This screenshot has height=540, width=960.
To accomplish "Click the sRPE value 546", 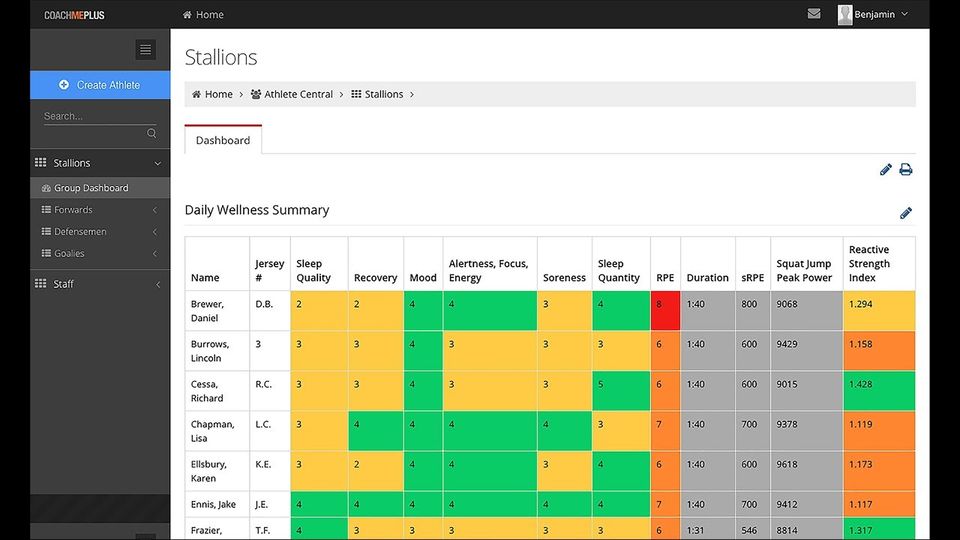I will (749, 530).
